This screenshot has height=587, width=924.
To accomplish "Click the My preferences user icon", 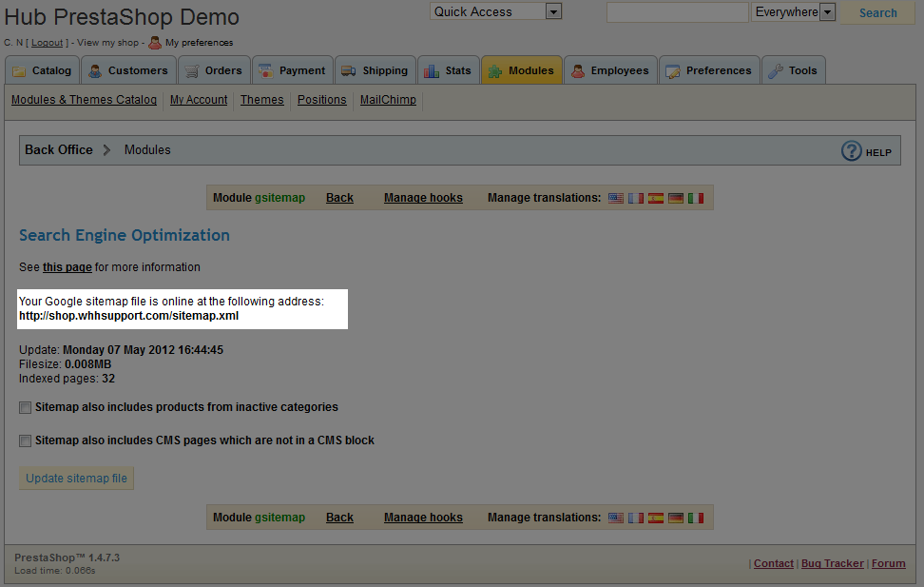I will pyautogui.click(x=155, y=42).
